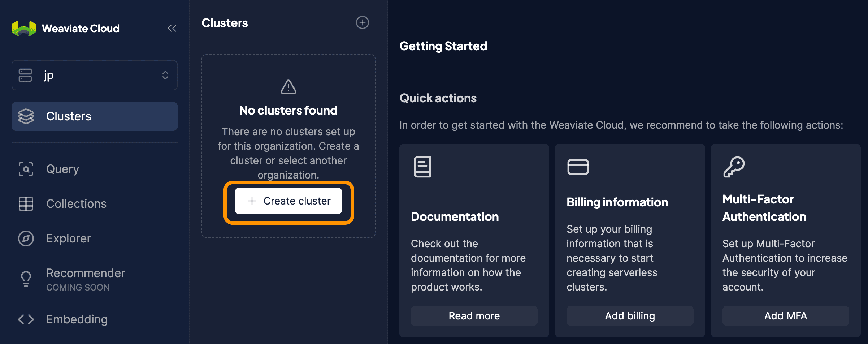Image resolution: width=868 pixels, height=344 pixels.
Task: Click the Read more button
Action: (474, 316)
